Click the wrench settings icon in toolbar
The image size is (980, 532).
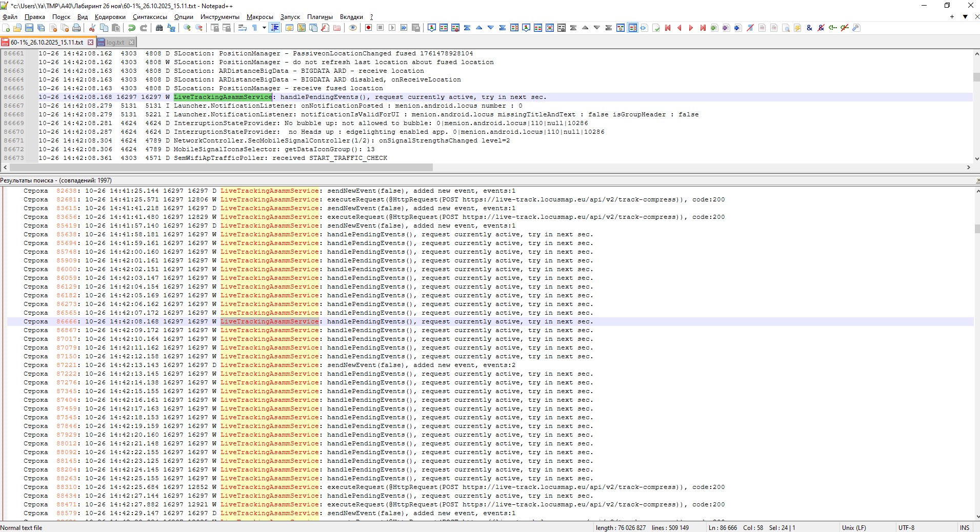(x=856, y=28)
